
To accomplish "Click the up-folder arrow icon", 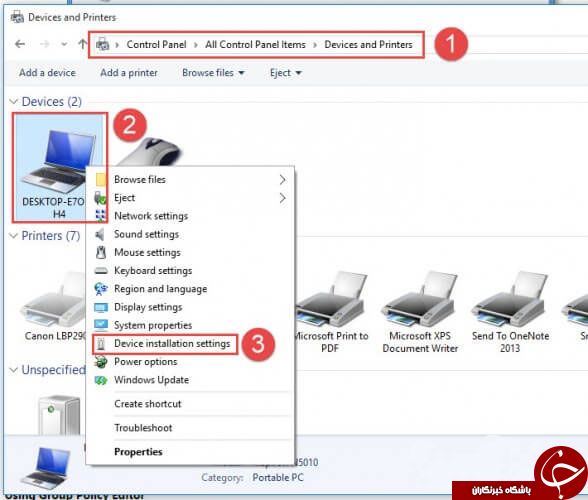I will coord(82,44).
